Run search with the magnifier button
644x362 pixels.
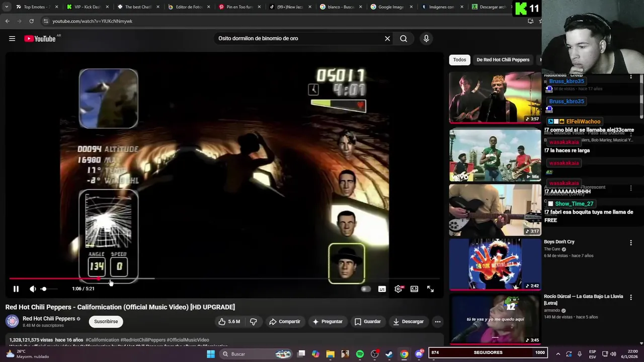[404, 39]
